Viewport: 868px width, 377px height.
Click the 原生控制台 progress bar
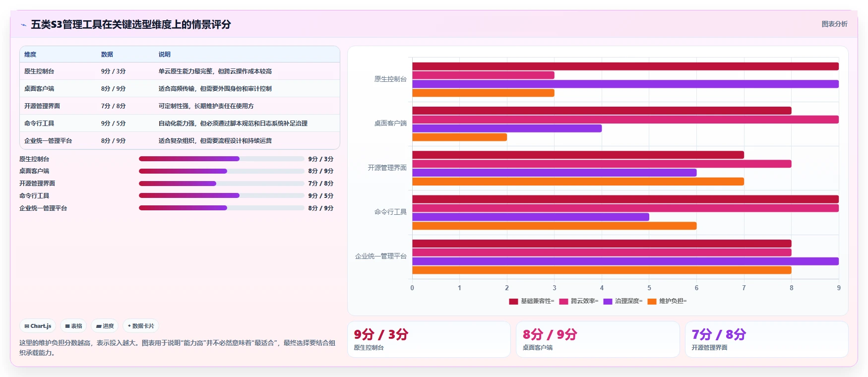coord(221,159)
